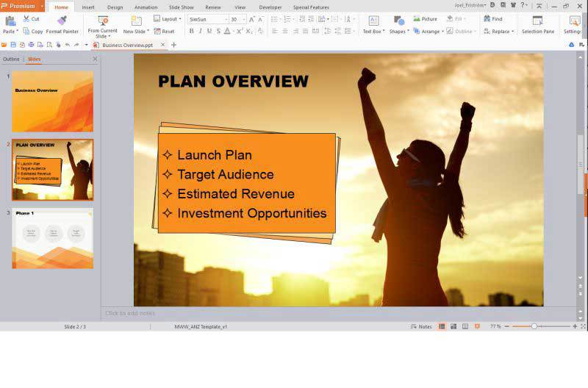The image size is (588, 388).
Task: Open the Selection Pane
Action: pos(538,24)
